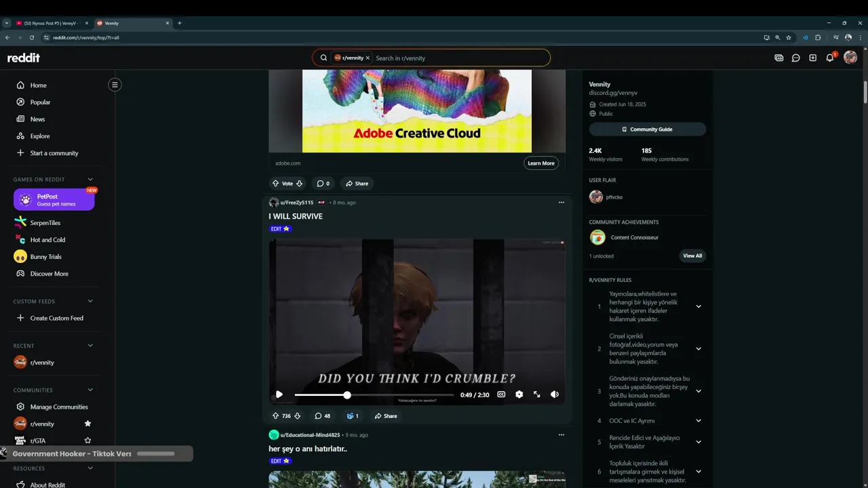Mute the video volume
Viewport: 868px width, 488px height.
[x=554, y=394]
